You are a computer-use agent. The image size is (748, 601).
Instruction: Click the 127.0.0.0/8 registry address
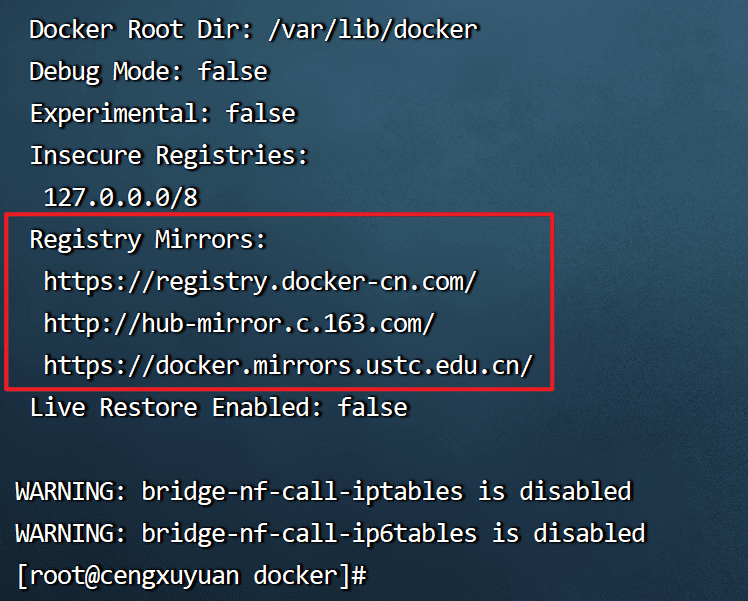point(121,198)
